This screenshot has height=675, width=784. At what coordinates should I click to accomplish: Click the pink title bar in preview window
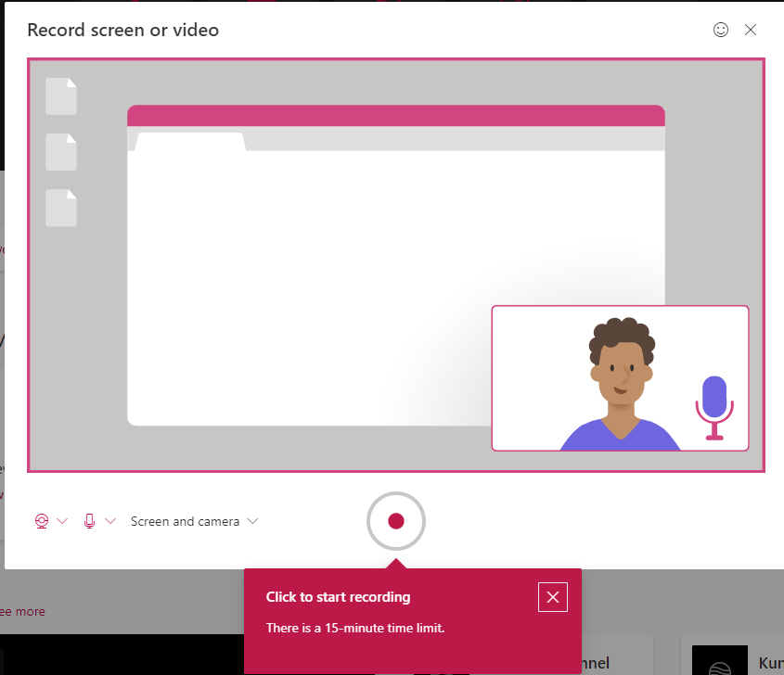point(395,116)
